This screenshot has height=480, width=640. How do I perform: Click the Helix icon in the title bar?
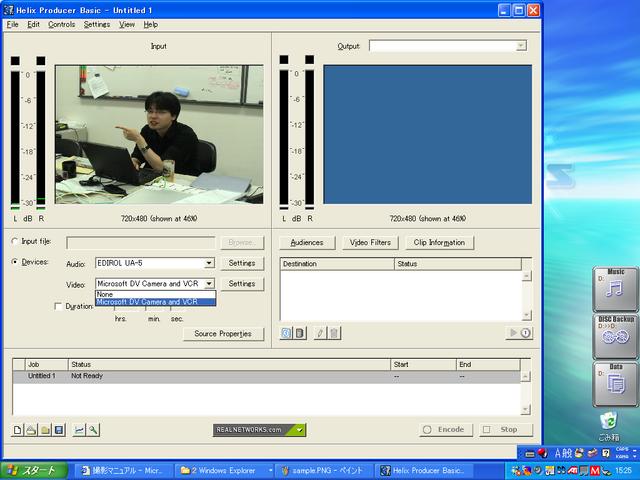9,10
